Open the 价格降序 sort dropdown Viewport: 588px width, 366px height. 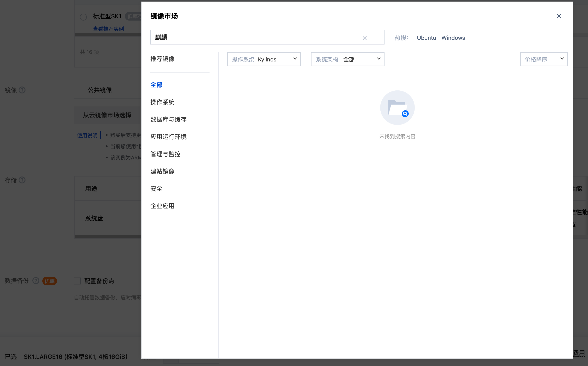tap(544, 59)
